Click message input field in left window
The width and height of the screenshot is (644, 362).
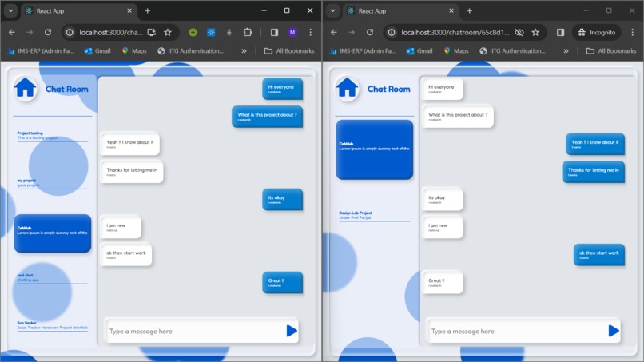pyautogui.click(x=195, y=331)
